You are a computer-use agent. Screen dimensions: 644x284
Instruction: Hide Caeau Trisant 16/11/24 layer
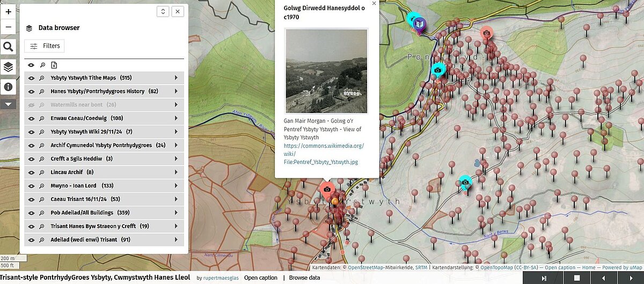[x=31, y=199]
